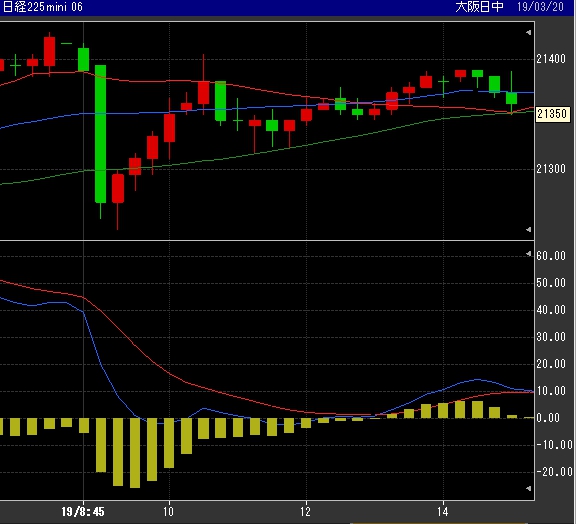This screenshot has width=576, height=524.
Task: Click the 50.00 level on the indicator axis
Action: pos(551,283)
